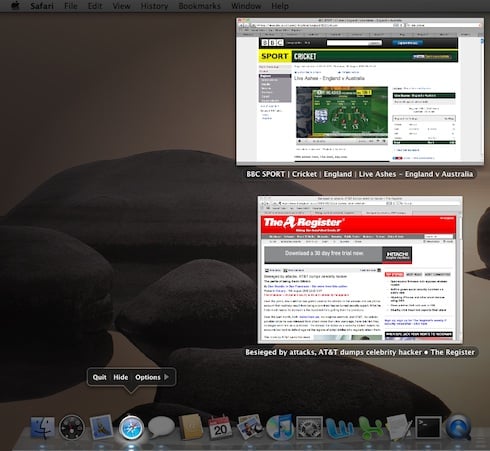Viewport: 490px width, 451px height.
Task: Expand Options submenu in Dock popup
Action: [152, 377]
